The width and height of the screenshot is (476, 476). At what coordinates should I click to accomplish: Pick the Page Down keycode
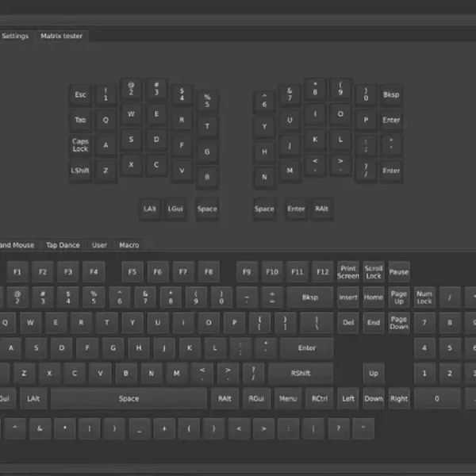pyautogui.click(x=399, y=322)
